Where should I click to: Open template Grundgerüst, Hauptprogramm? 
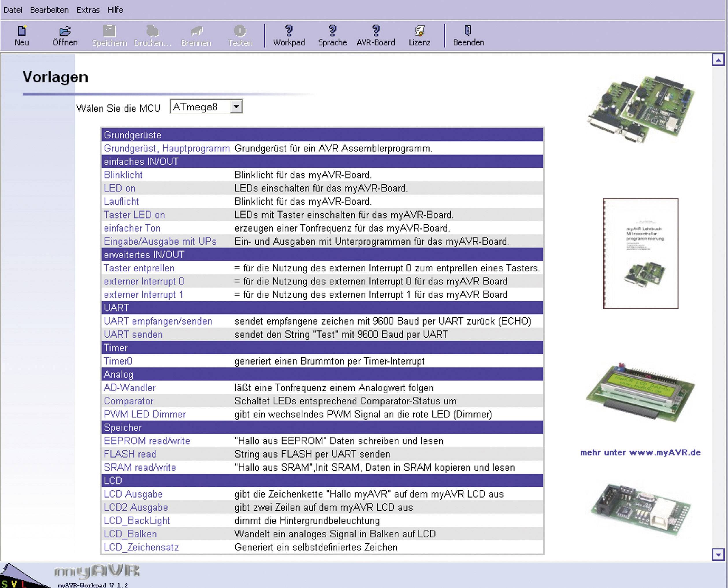pyautogui.click(x=166, y=148)
